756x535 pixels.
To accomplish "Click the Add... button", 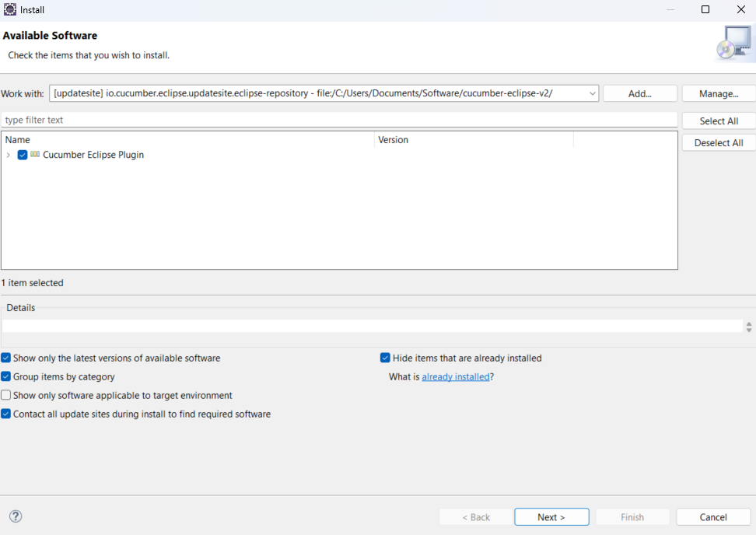I will pos(640,93).
